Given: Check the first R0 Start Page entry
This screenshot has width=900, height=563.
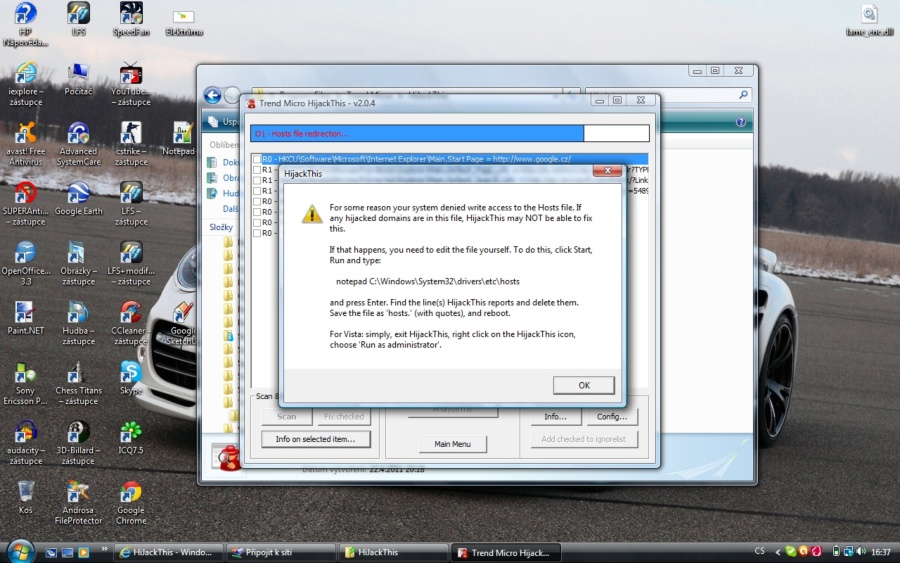Looking at the screenshot, I should [257, 159].
